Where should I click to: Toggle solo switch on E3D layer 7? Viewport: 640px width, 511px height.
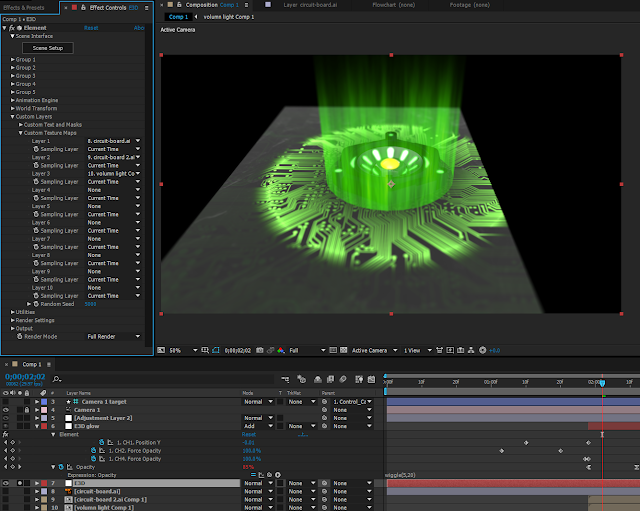(x=20, y=483)
